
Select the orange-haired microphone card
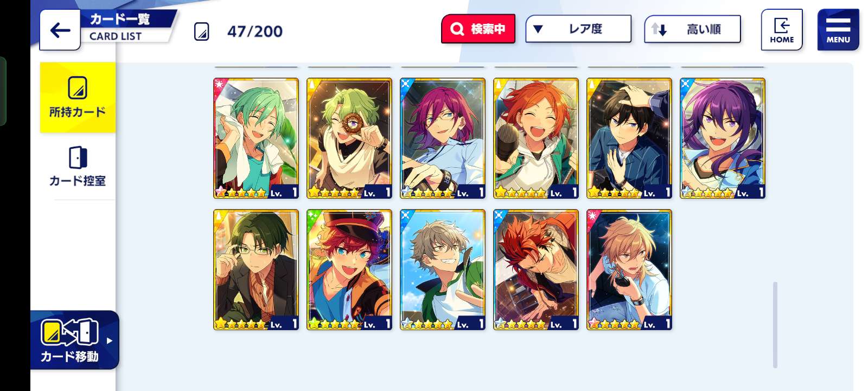536,138
